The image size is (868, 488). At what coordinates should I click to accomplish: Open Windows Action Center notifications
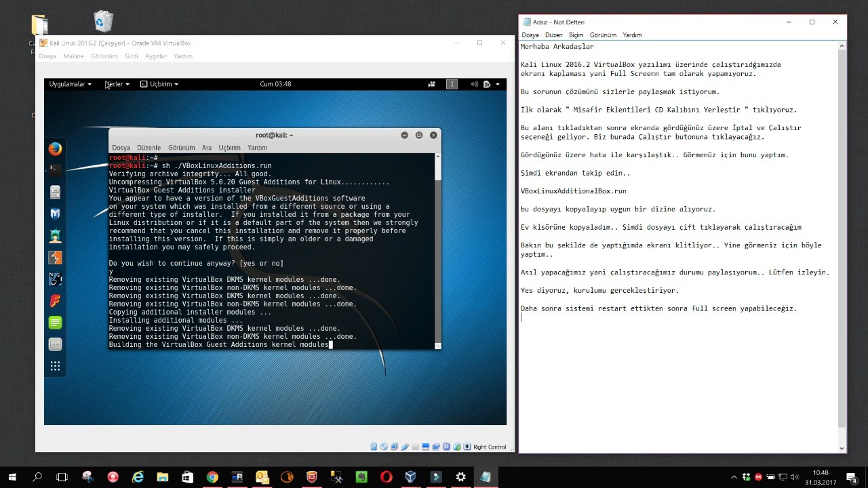(852, 476)
